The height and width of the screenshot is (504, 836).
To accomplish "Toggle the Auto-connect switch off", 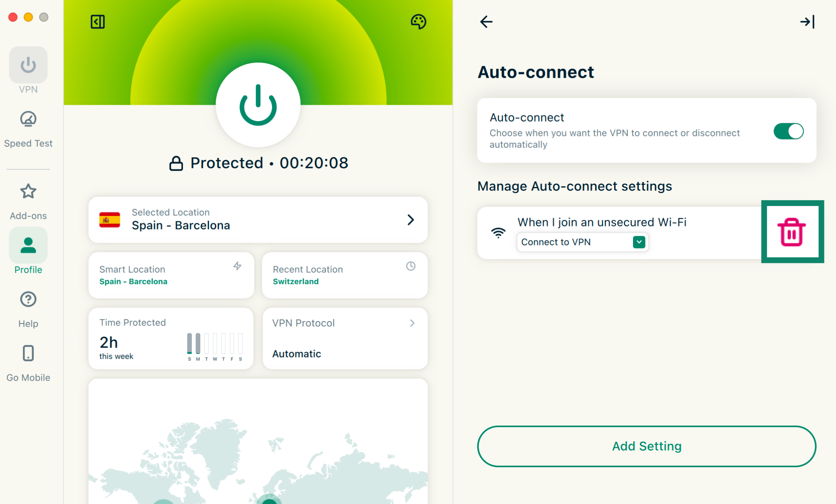I will pos(788,131).
